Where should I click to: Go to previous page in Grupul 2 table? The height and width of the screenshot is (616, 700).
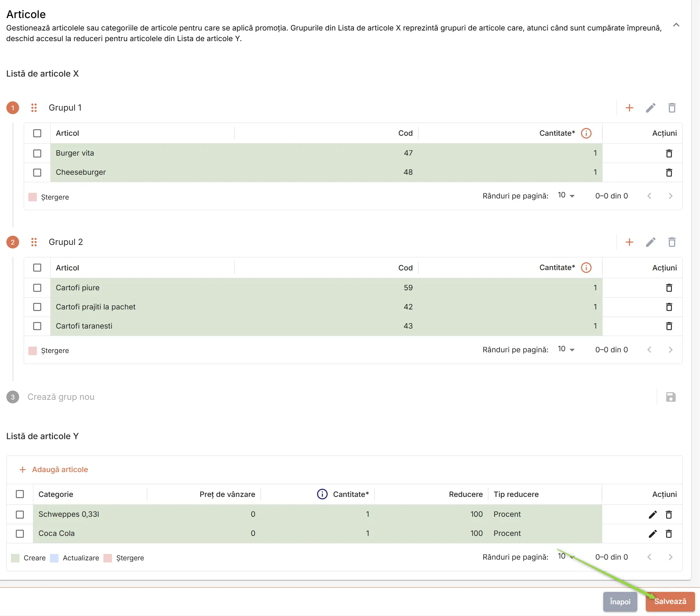coord(649,349)
